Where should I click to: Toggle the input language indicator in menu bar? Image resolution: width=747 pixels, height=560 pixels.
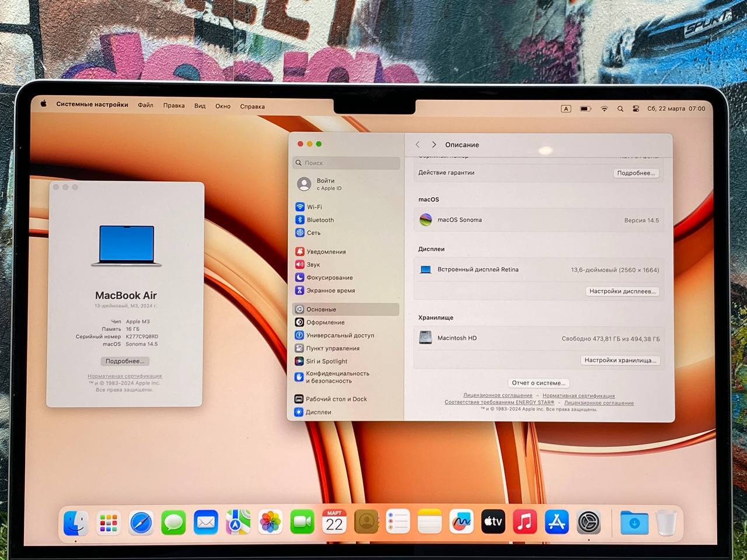click(x=566, y=108)
